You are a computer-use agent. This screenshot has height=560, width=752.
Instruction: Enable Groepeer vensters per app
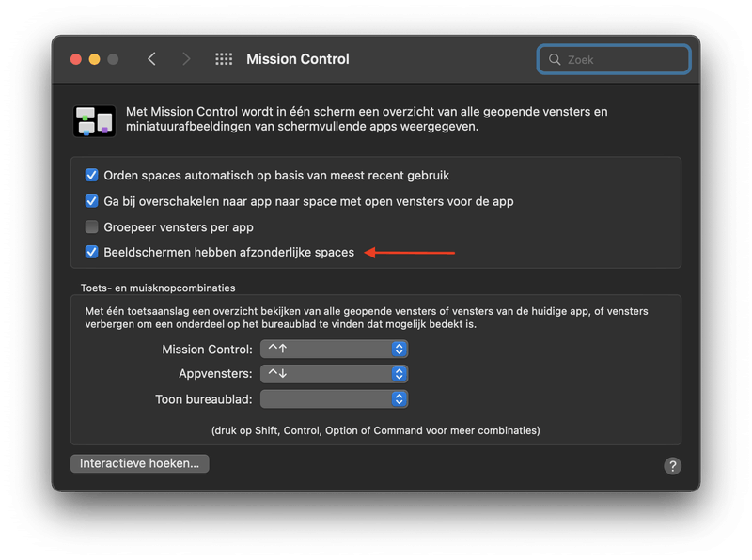91,226
